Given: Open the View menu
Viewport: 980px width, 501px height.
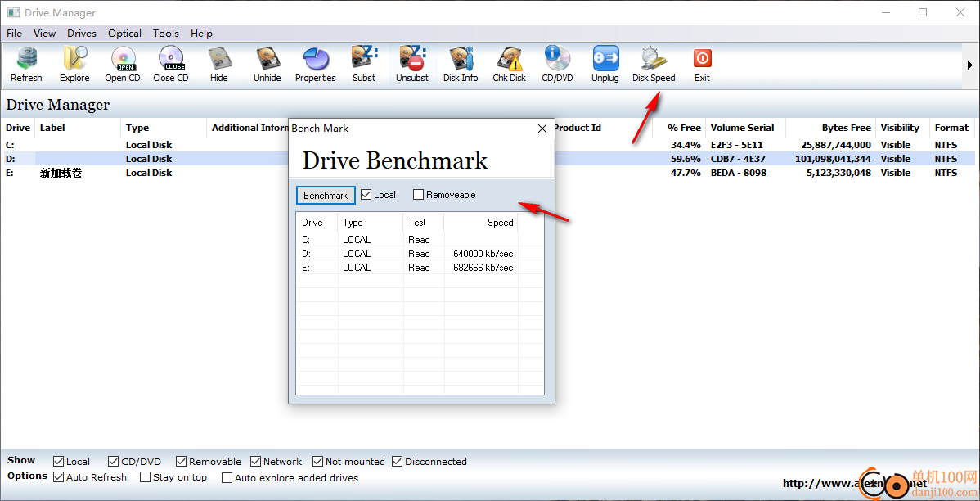Looking at the screenshot, I should (44, 33).
